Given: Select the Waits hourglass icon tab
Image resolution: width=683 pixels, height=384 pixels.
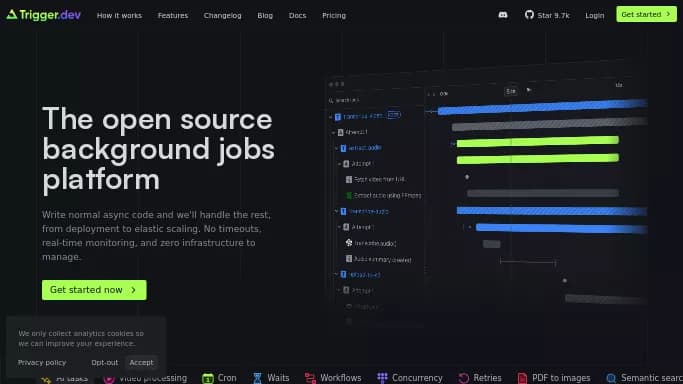Looking at the screenshot, I should coord(271,378).
